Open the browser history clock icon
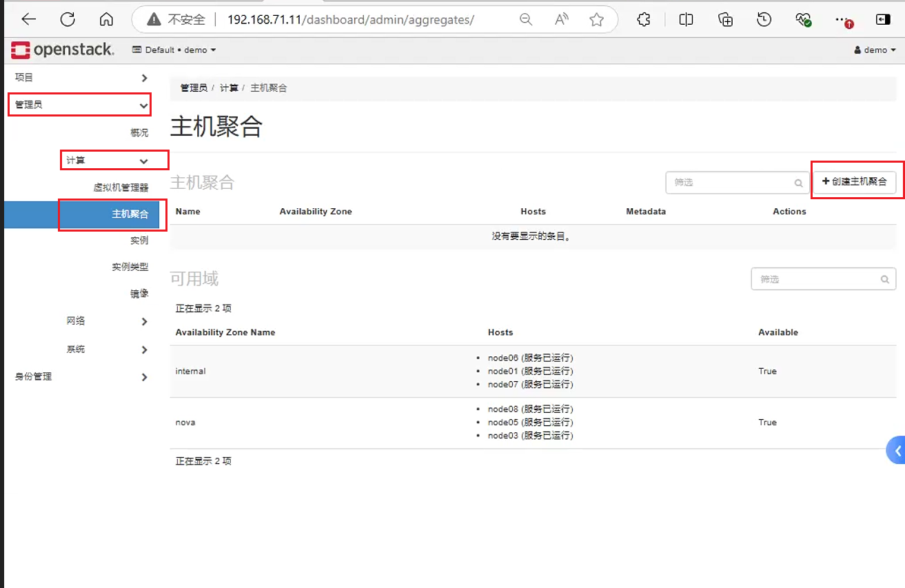 click(764, 19)
